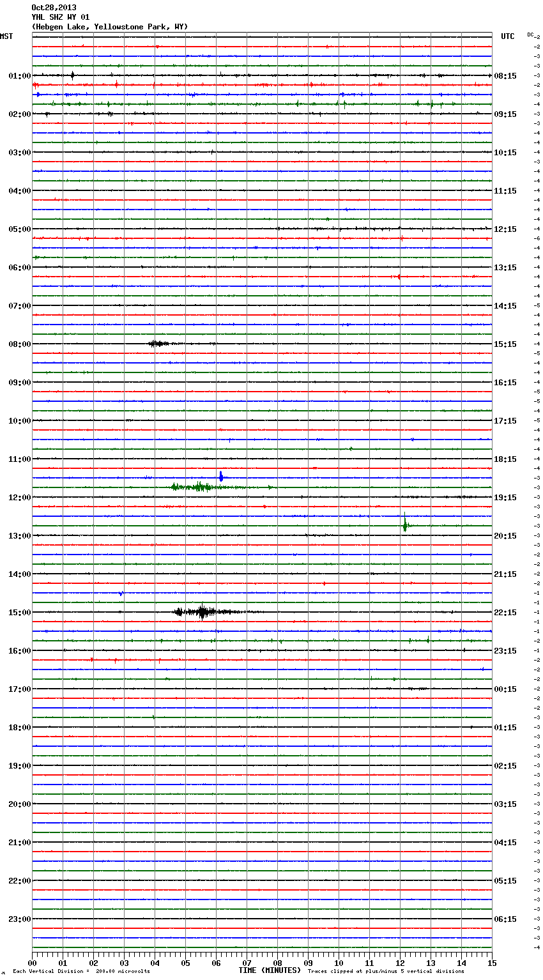
Task: Click the 00 minute tick label on x-axis
Action: 32,963
